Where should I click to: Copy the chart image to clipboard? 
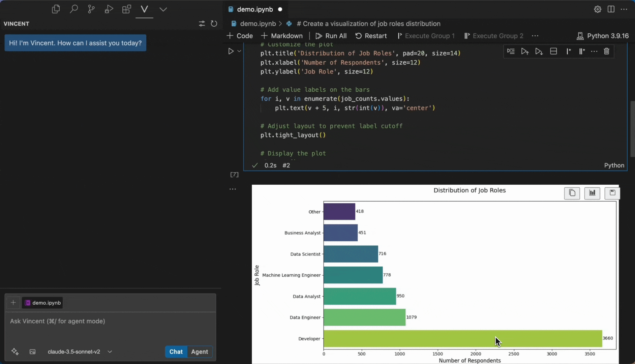click(572, 193)
